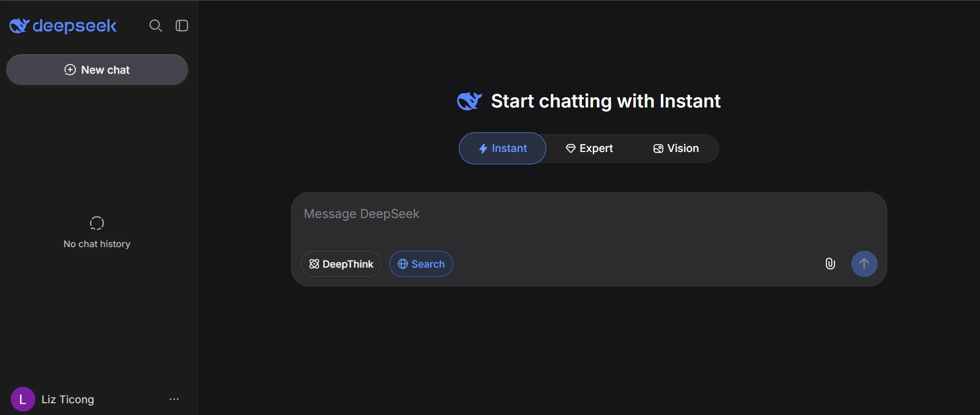980x415 pixels.
Task: Click the Liz Ticong username
Action: pos(68,399)
